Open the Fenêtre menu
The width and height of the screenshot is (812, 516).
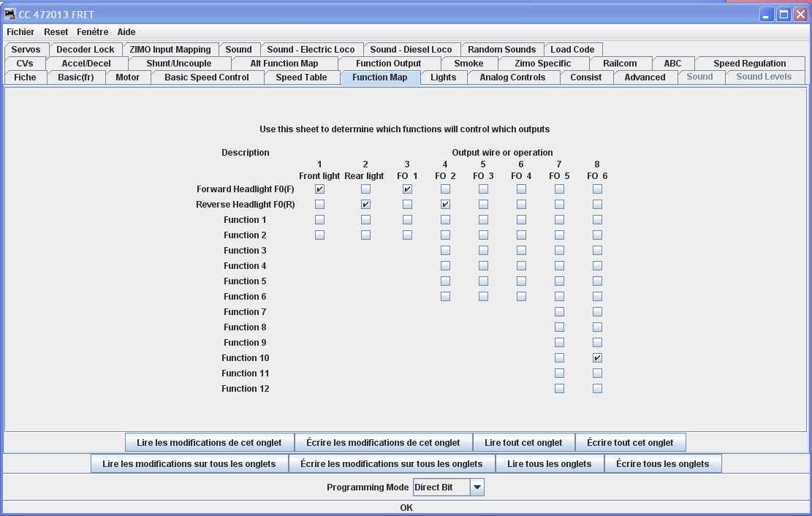(93, 31)
